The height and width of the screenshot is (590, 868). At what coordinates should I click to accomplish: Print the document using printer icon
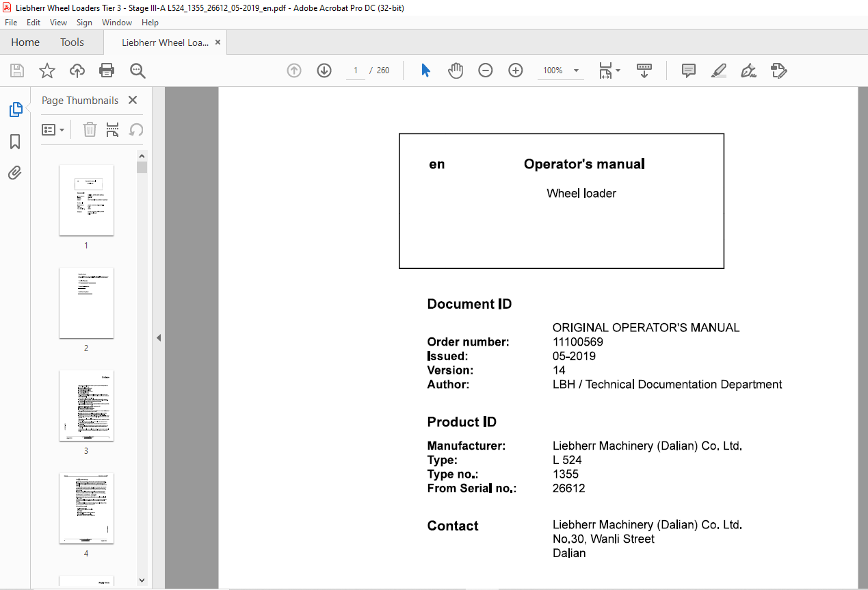coord(107,70)
